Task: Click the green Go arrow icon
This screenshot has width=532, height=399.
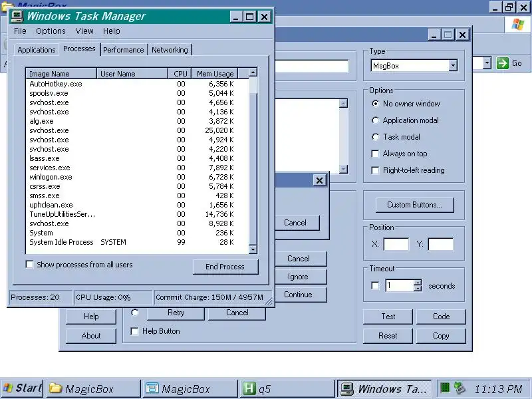Action: (x=503, y=63)
